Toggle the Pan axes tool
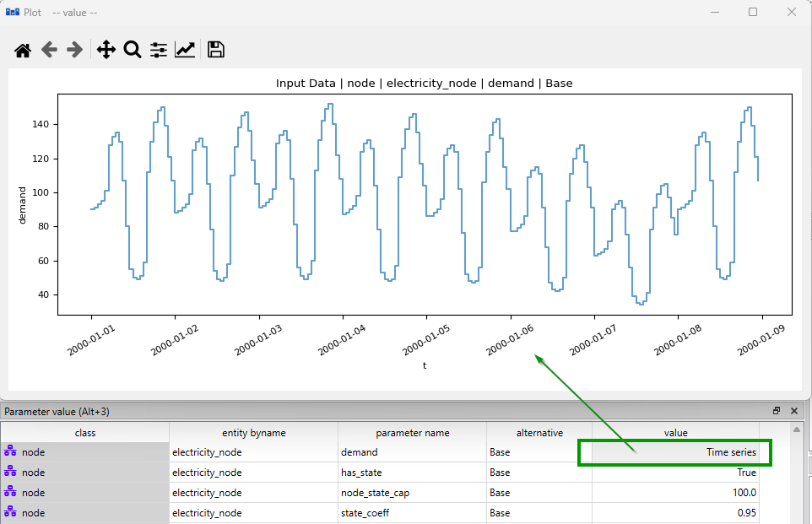Image resolution: width=812 pixels, height=524 pixels. point(106,51)
